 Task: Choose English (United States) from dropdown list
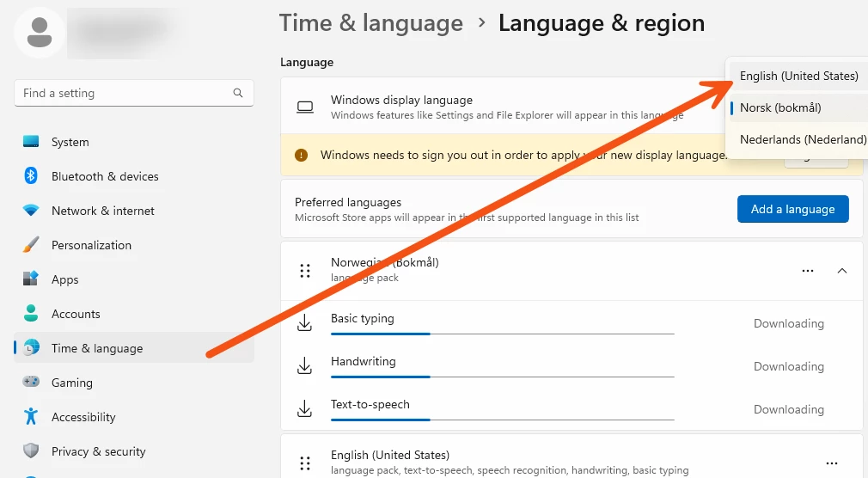point(798,76)
